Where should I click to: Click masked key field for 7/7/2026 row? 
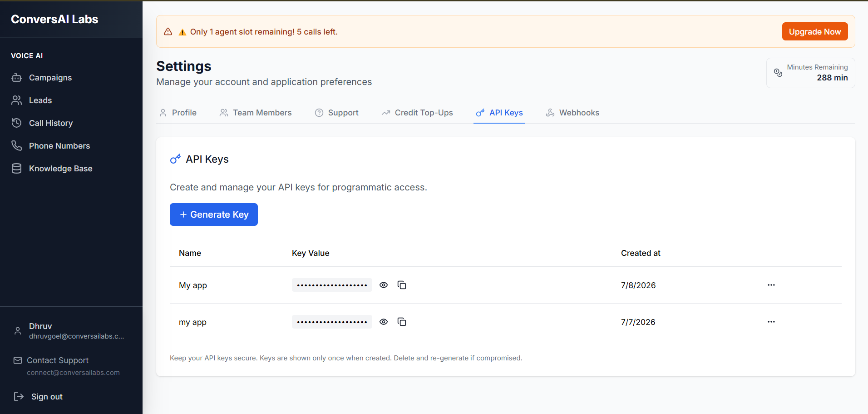point(332,322)
